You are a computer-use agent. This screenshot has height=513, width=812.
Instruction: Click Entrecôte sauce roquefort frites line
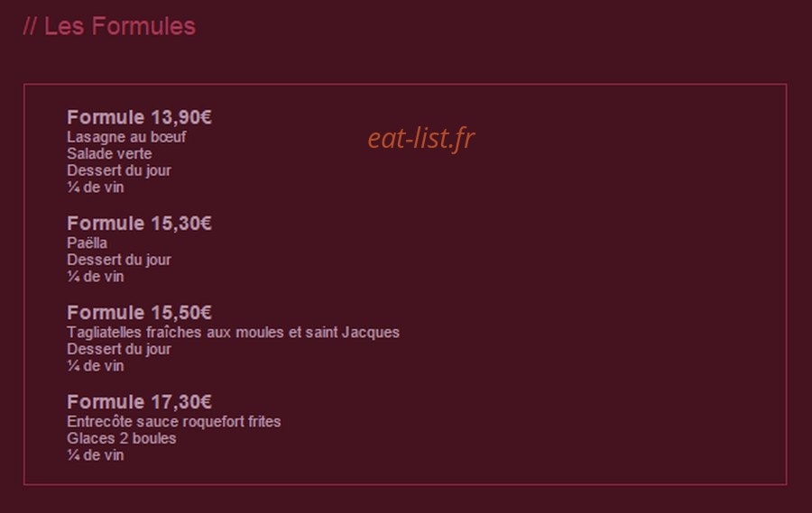(174, 422)
